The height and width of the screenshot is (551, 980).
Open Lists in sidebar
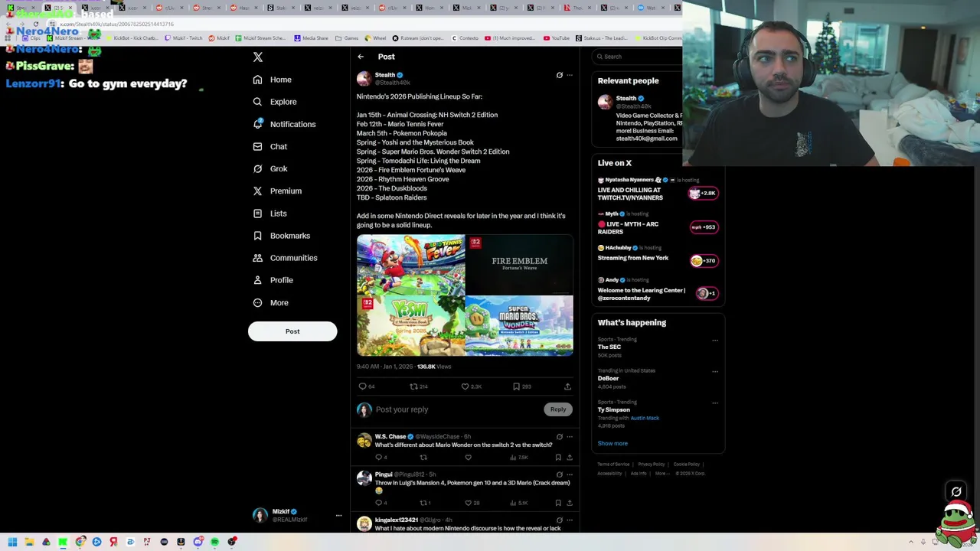[269, 214]
